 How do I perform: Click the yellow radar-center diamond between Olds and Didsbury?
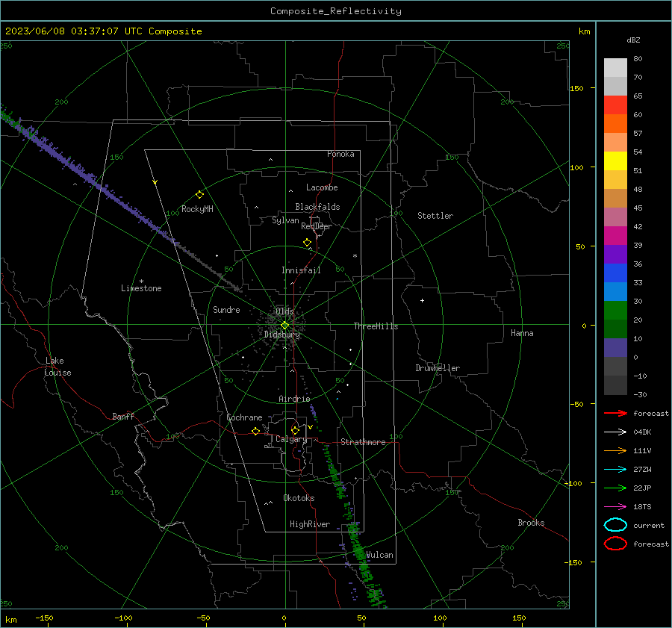[x=284, y=326]
